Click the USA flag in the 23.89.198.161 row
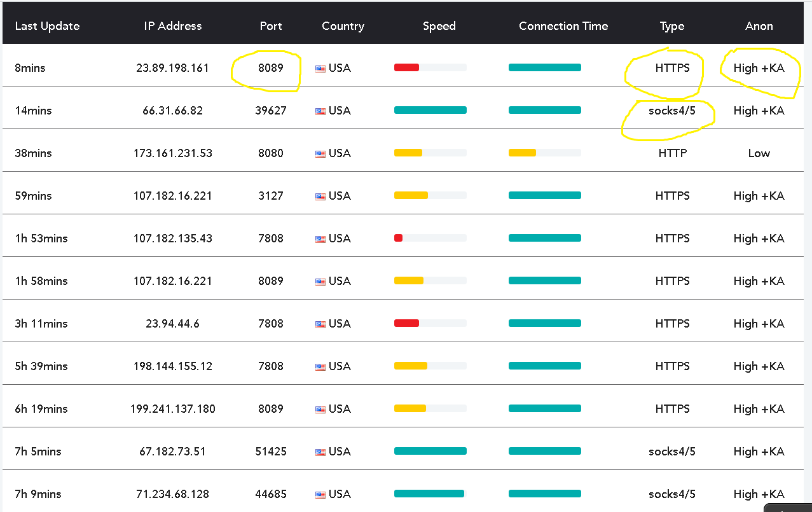Screen dimensions: 812x512 pos(320,69)
